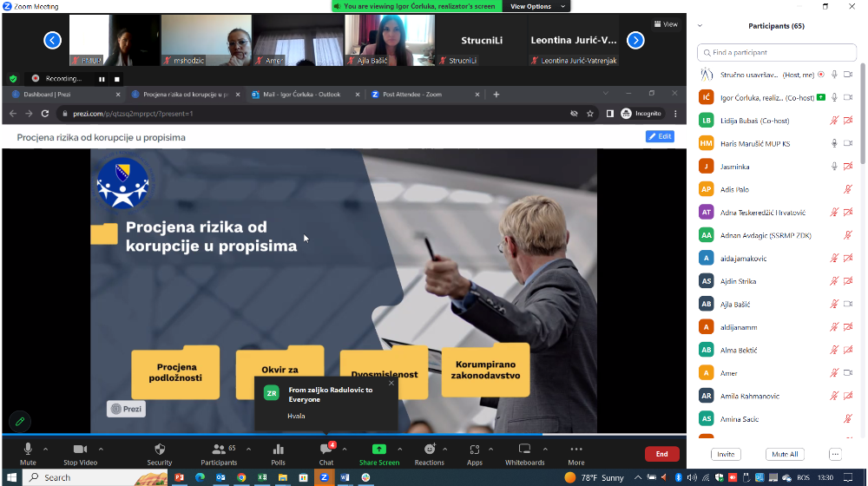Switch to Dashboard | Prezi browser tab
The height and width of the screenshot is (486, 868).
click(66, 95)
